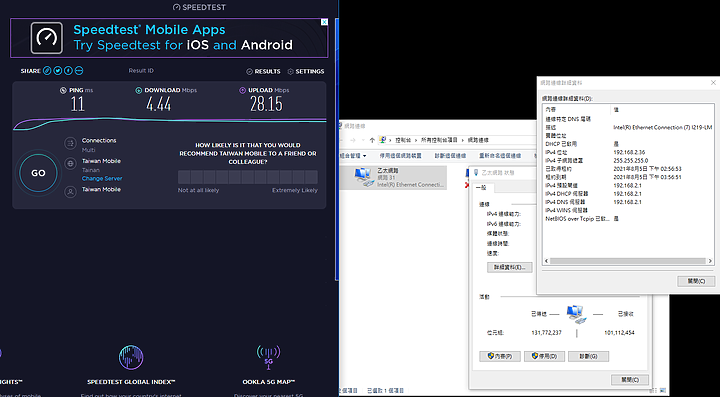Select IPv4 address row 192.168.2.36
720x397 pixels.
[628, 152]
